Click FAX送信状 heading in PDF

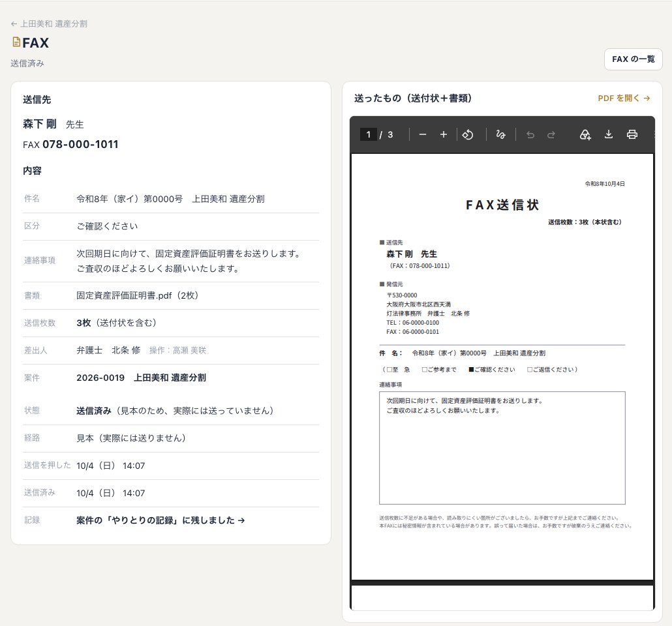(502, 205)
